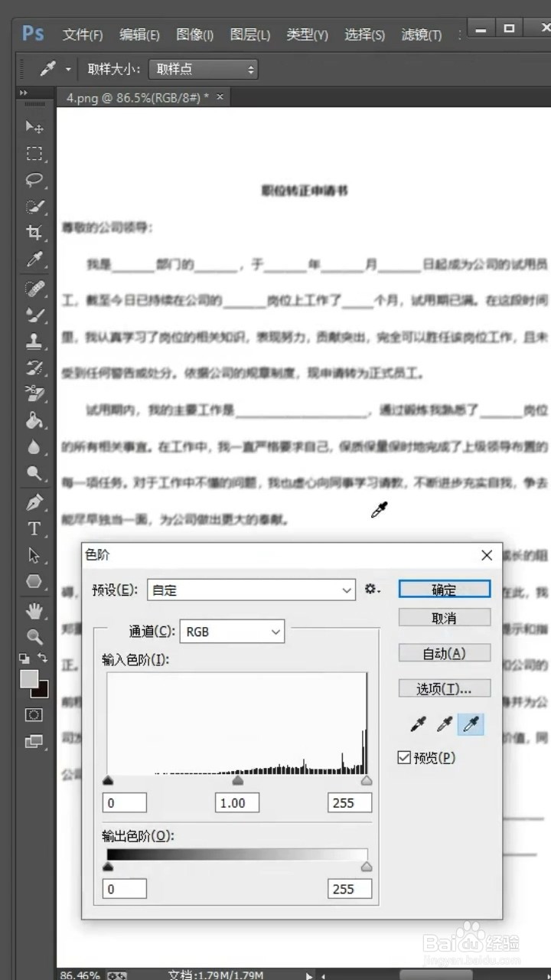Viewport: 551px width, 980px height.
Task: Select the Quick Selection tool
Action: (34, 207)
